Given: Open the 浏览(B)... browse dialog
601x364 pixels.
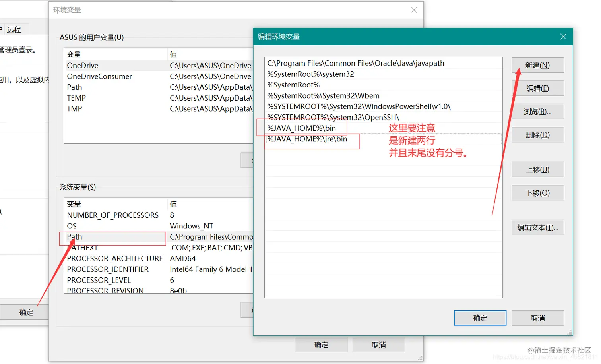Looking at the screenshot, I should [x=537, y=111].
